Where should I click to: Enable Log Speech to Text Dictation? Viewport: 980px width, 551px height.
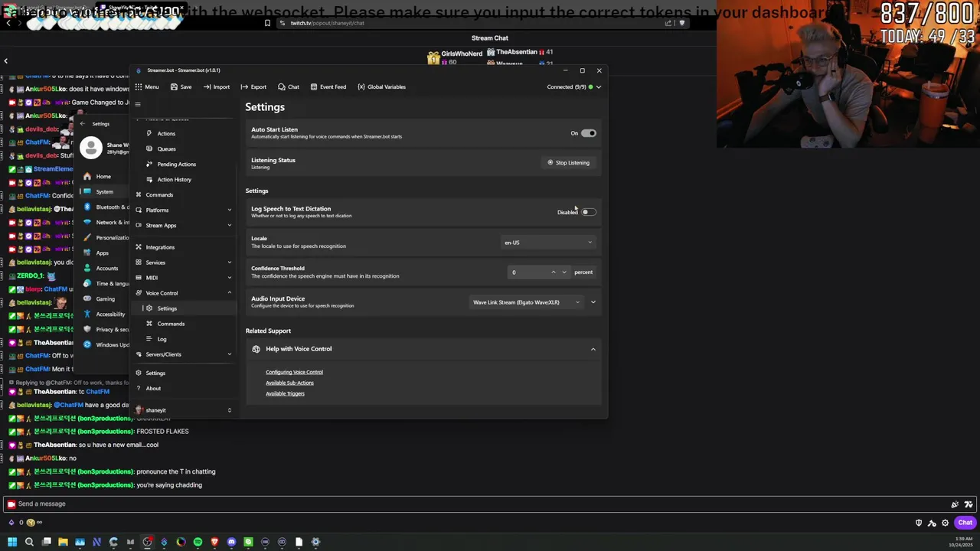coord(588,212)
